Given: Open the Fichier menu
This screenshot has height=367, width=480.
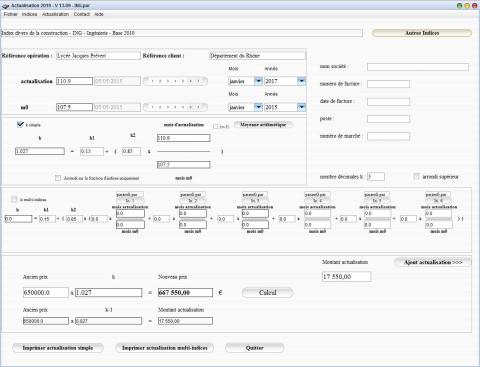Looking at the screenshot, I should [11, 14].
